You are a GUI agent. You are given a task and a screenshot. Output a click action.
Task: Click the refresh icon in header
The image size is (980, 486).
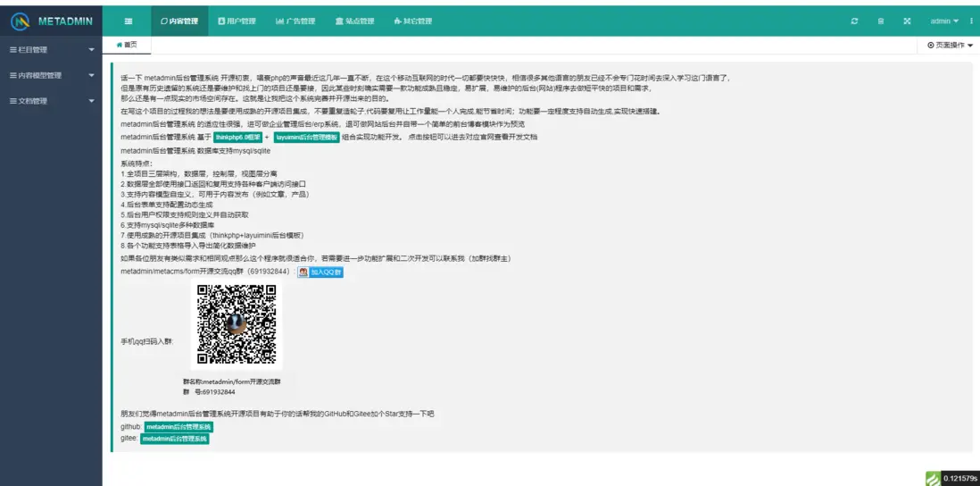854,21
